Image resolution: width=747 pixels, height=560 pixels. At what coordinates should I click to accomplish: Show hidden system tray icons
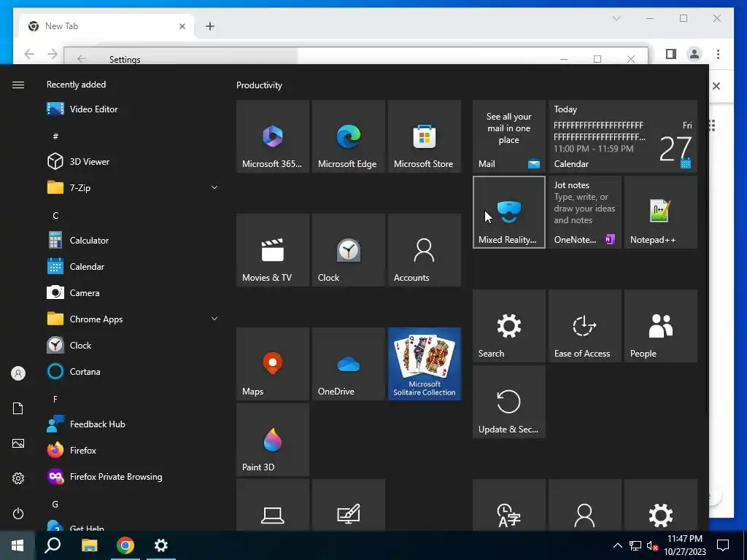[617, 545]
